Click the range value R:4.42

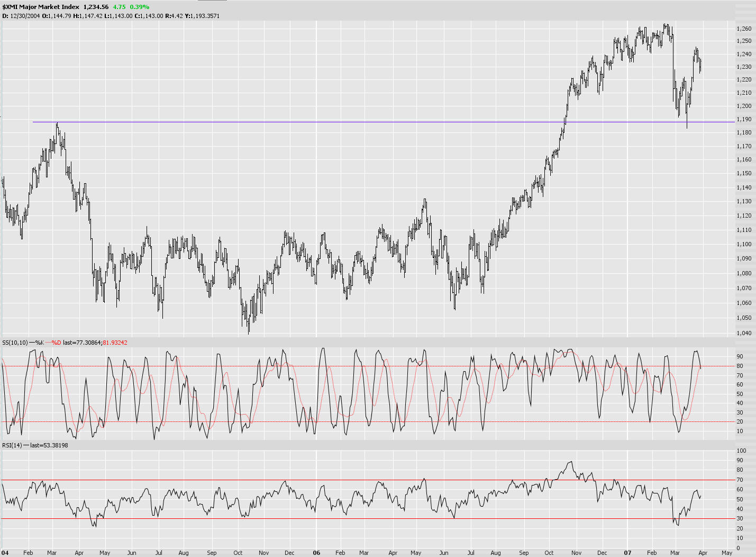174,16
